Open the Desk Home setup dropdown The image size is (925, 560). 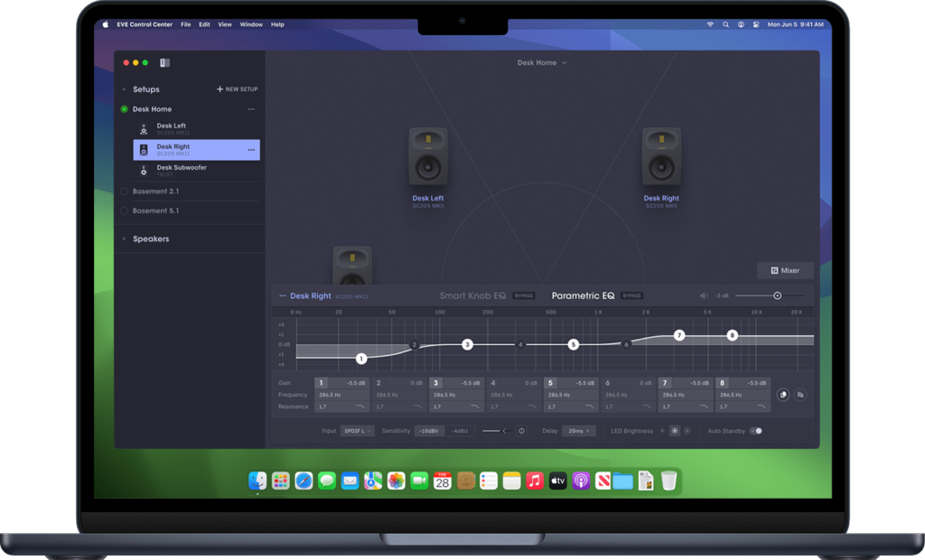542,62
